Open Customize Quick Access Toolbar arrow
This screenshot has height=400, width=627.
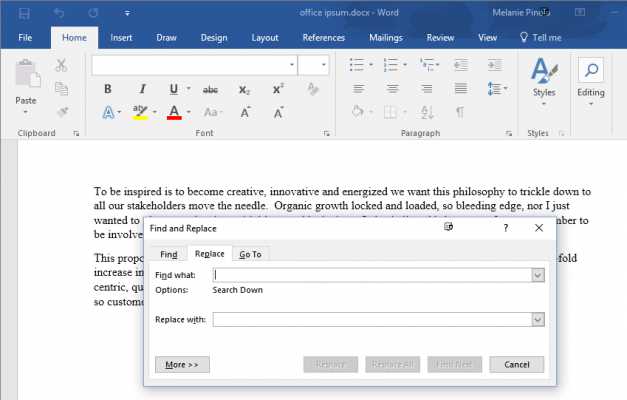127,14
